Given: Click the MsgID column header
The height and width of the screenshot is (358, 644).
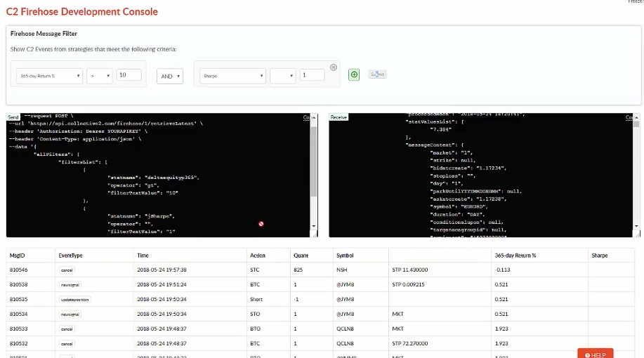Looking at the screenshot, I should [18, 256].
